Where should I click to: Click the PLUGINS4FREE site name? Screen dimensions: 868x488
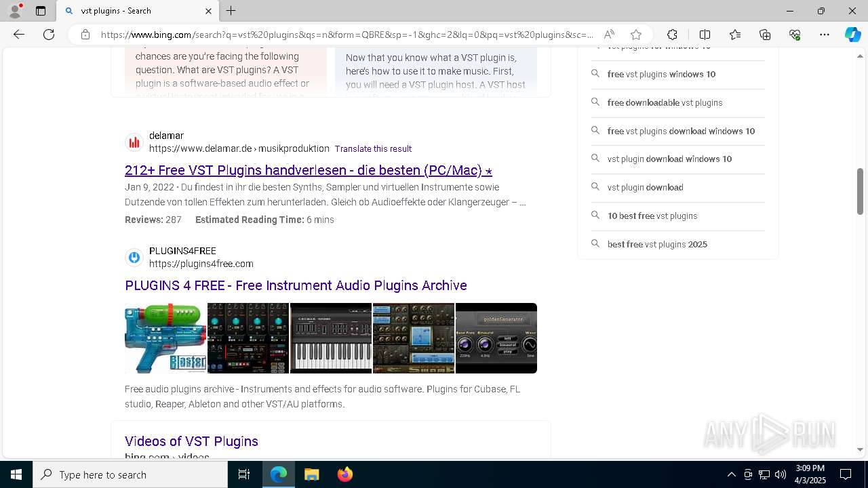(182, 251)
